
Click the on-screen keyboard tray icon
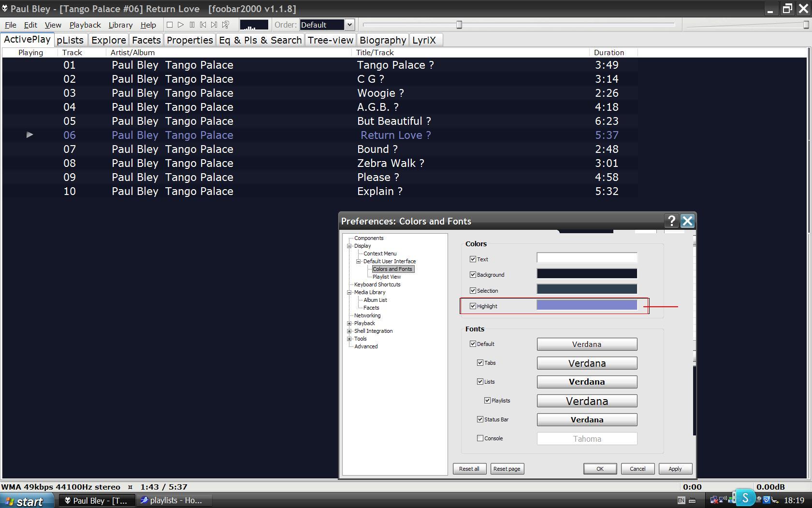click(692, 500)
